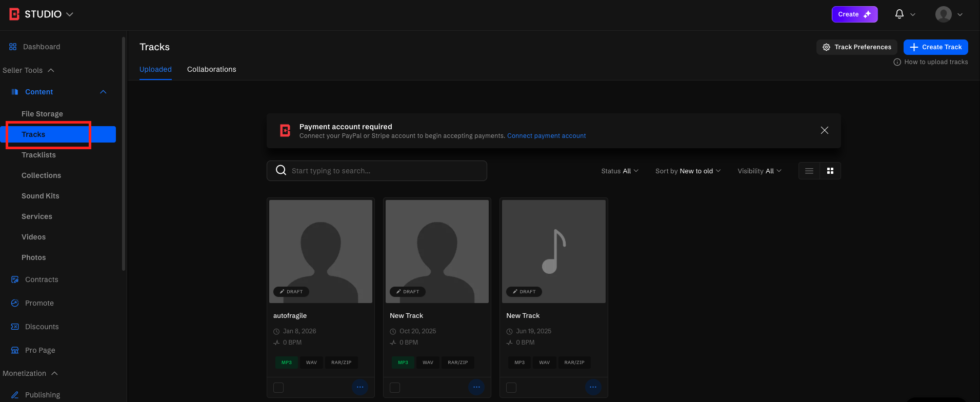This screenshot has height=402, width=980.
Task: Follow the Connect payment account link
Action: (546, 136)
